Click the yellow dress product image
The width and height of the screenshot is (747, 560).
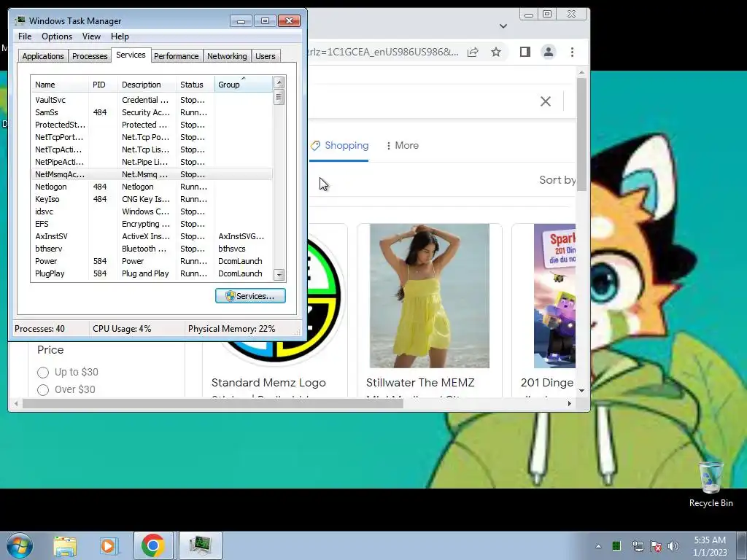click(429, 296)
